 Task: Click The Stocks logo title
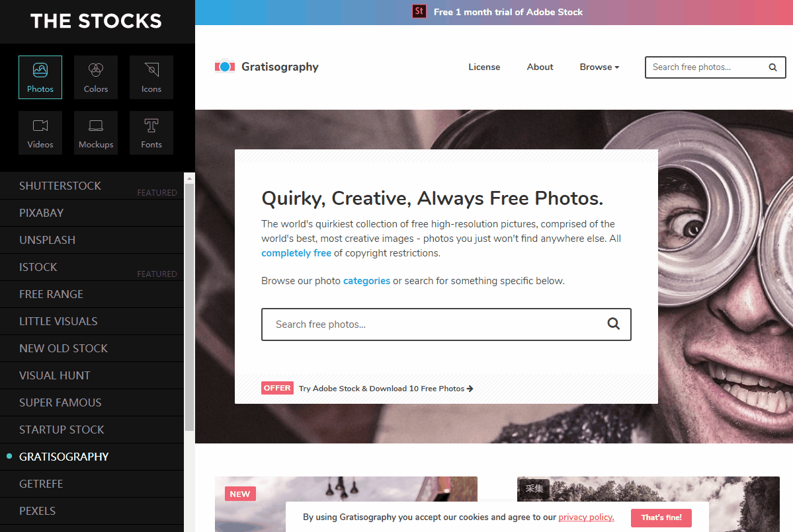96,21
